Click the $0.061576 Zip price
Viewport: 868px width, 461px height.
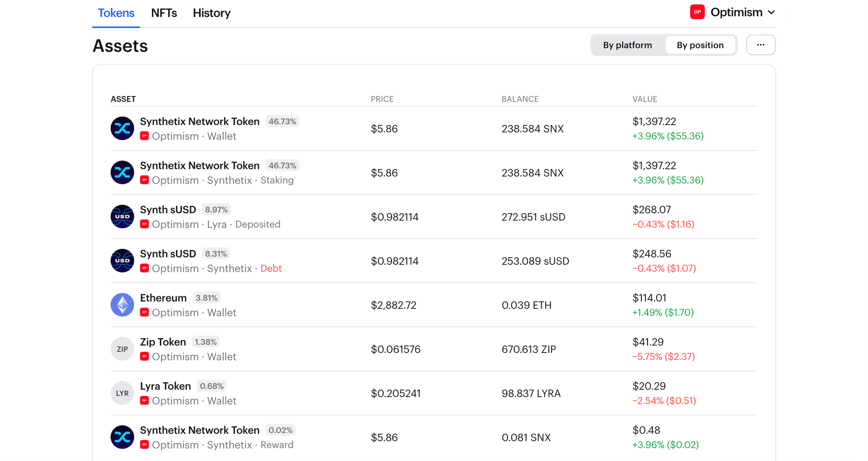pos(395,349)
